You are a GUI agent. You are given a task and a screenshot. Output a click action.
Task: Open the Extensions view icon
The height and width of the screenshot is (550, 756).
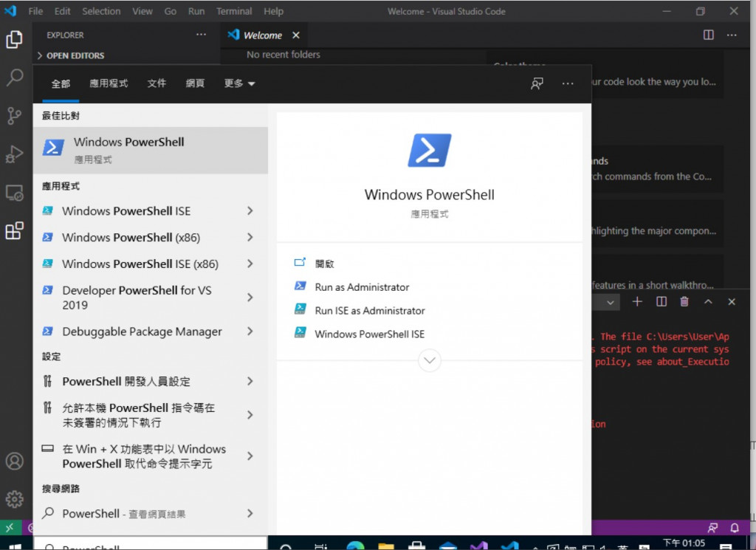[x=15, y=230]
